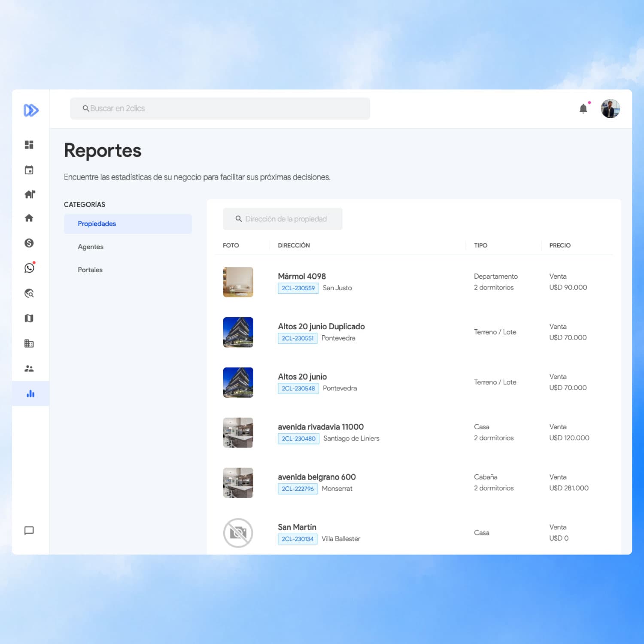Click the code tag 2CL-230551
The width and height of the screenshot is (644, 644).
point(298,338)
